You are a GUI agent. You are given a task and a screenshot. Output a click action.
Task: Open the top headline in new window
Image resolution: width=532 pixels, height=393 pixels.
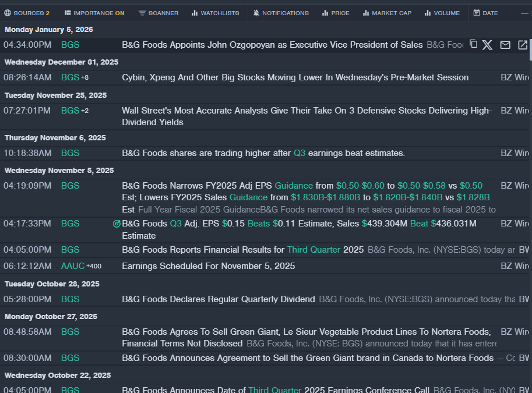point(523,45)
